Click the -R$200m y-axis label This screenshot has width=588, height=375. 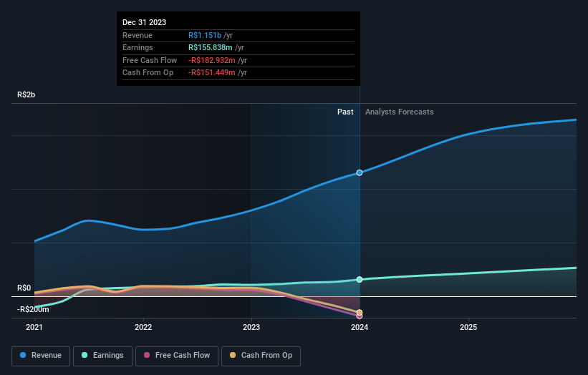tap(33, 309)
